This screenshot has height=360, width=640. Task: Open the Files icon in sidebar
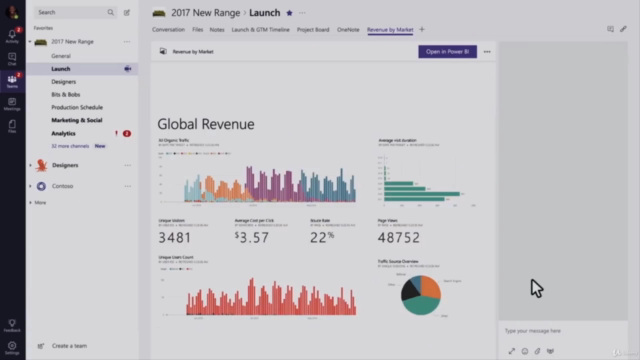click(12, 126)
